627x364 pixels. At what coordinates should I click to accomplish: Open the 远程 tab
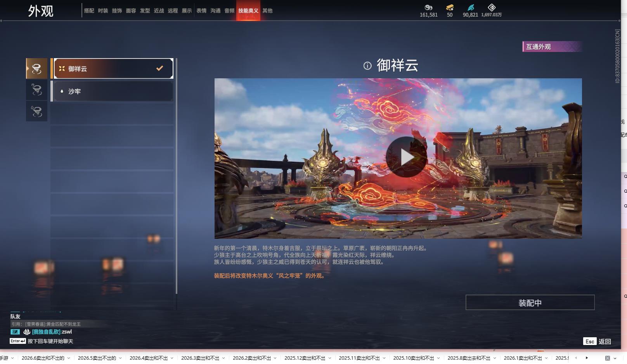(x=173, y=11)
